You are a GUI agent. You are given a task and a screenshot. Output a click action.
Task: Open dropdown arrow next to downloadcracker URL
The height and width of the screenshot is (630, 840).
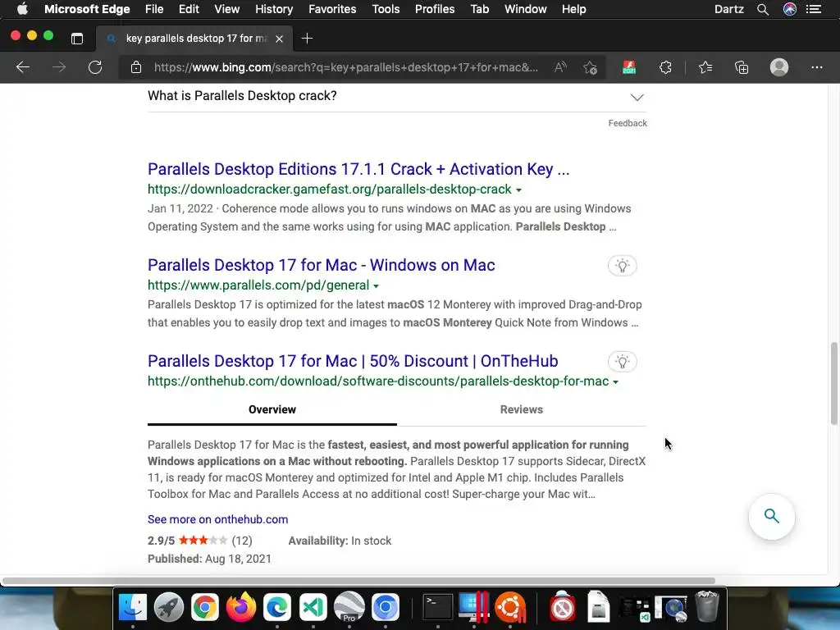point(518,190)
